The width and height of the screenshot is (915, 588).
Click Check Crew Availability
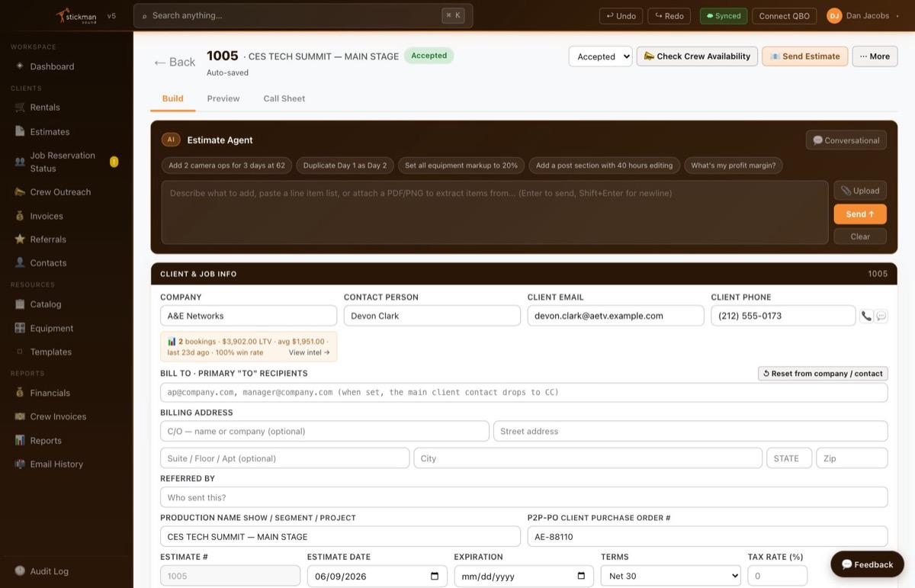click(697, 56)
